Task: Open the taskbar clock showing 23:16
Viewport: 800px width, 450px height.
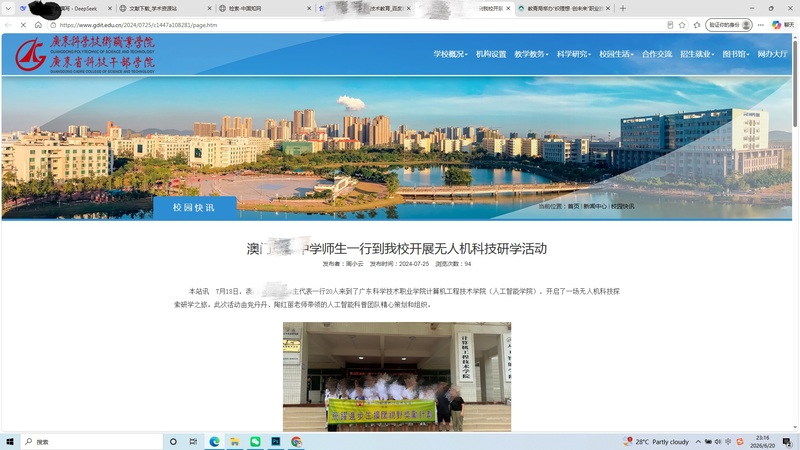Action: tap(762, 441)
